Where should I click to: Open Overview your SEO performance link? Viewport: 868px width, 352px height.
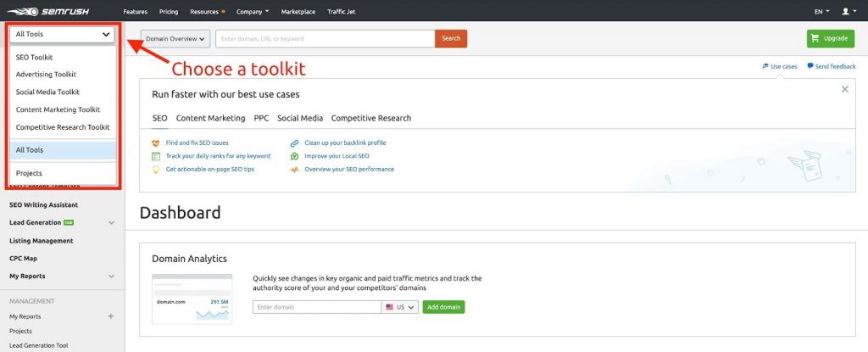click(349, 170)
